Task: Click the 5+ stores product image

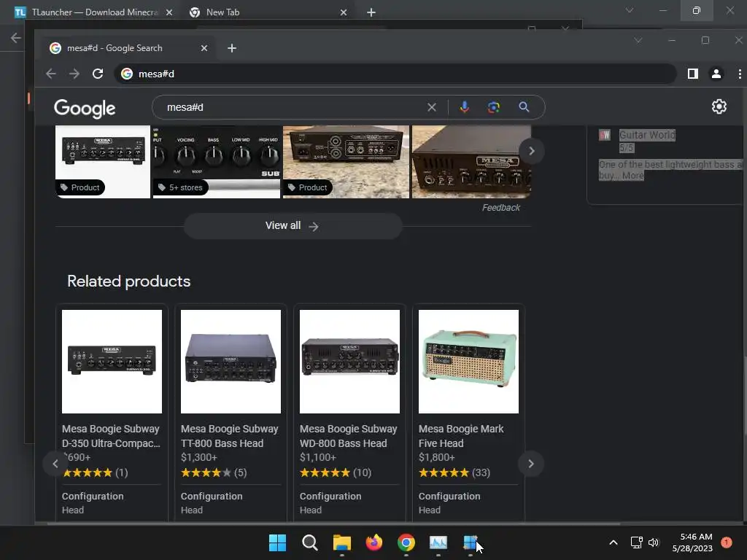Action: [x=217, y=161]
